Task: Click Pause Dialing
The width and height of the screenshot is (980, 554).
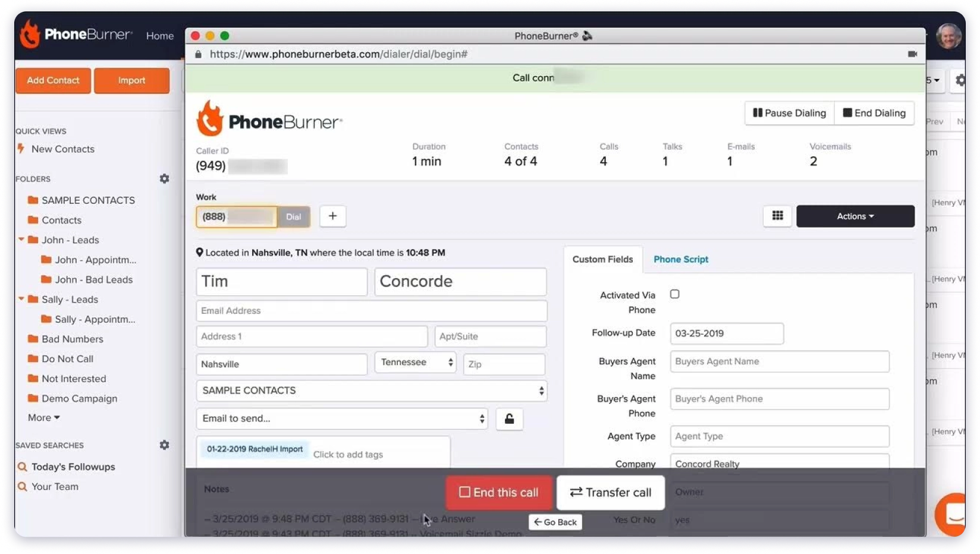Action: [x=790, y=113]
